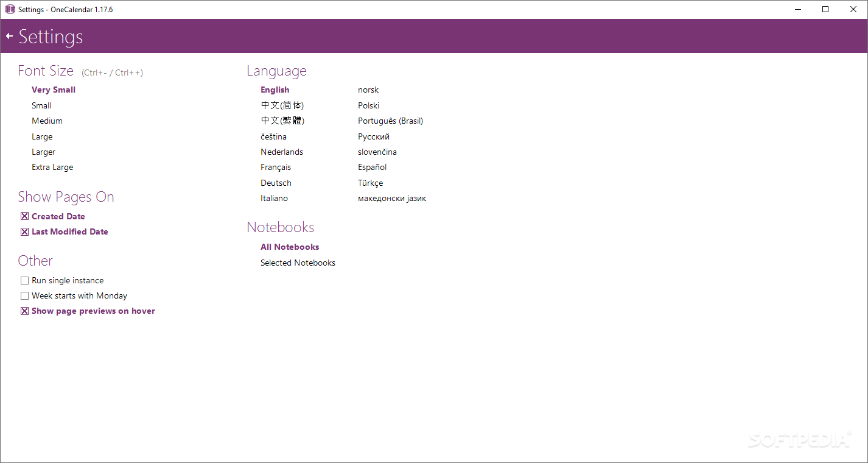Select Small font size
Screen dimensions: 868x463
click(41, 105)
